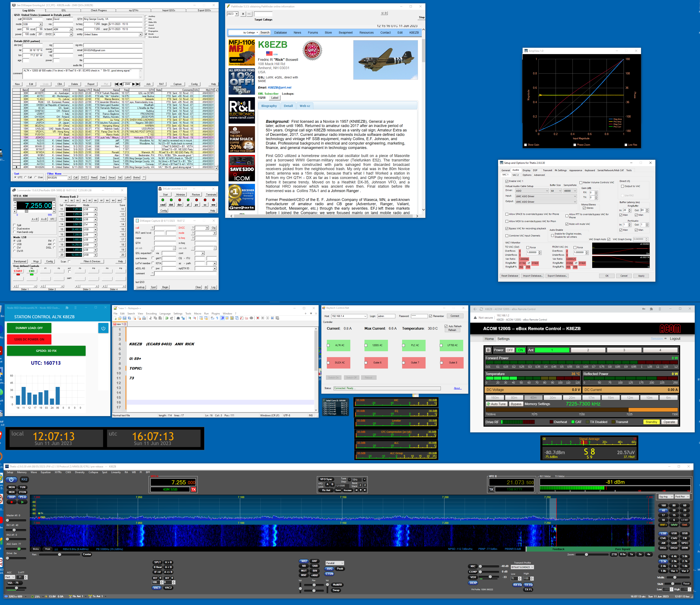Open the VAC Driver dropdown showing ASIO

tap(532, 191)
